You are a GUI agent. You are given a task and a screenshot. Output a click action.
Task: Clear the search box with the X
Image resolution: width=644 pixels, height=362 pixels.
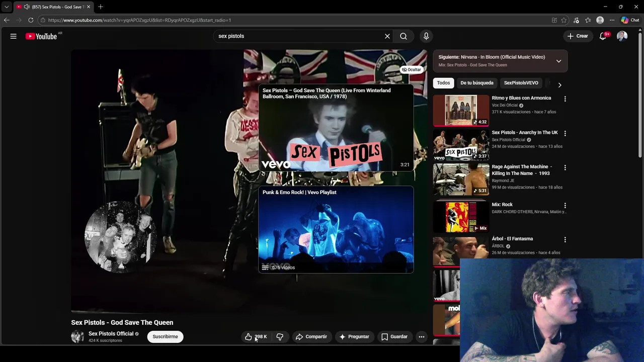coord(387,36)
